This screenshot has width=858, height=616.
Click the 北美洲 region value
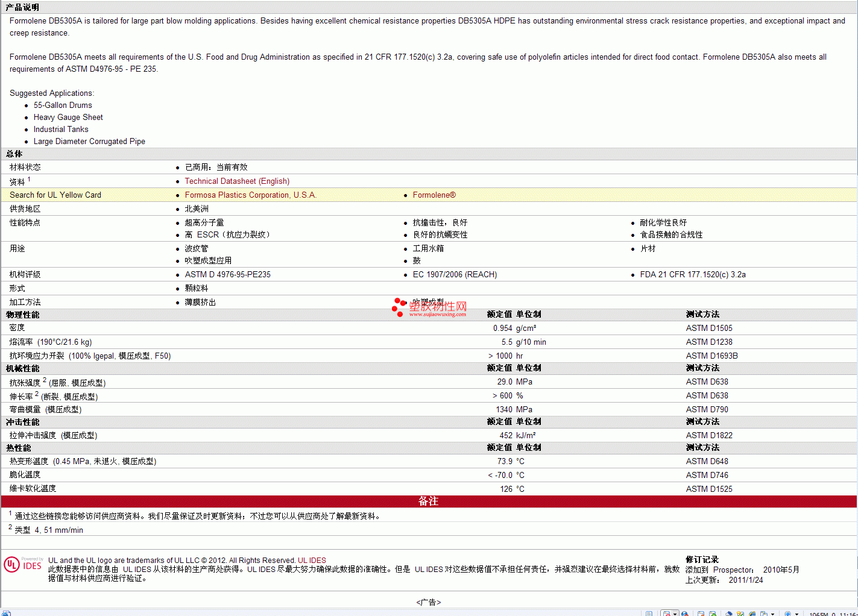click(x=197, y=209)
